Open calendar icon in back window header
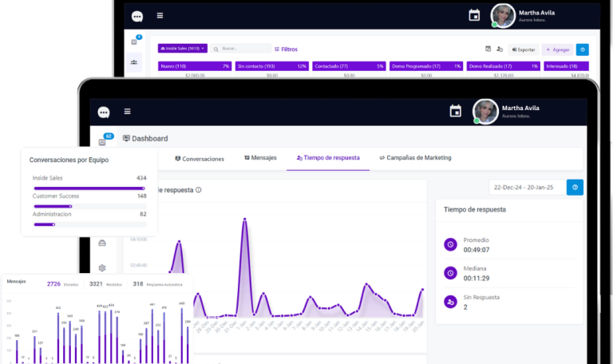The width and height of the screenshot is (613, 364). tap(474, 15)
